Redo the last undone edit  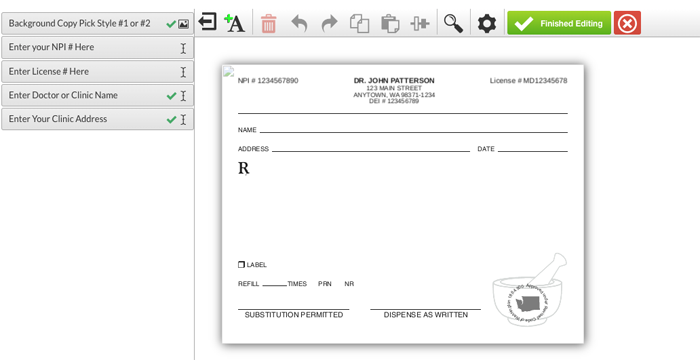[x=329, y=23]
